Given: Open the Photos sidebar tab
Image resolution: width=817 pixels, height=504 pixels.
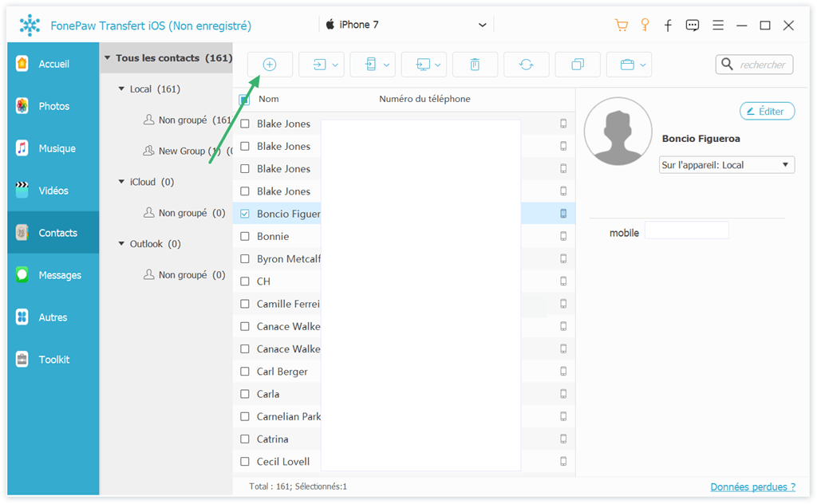Looking at the screenshot, I should 53,106.
